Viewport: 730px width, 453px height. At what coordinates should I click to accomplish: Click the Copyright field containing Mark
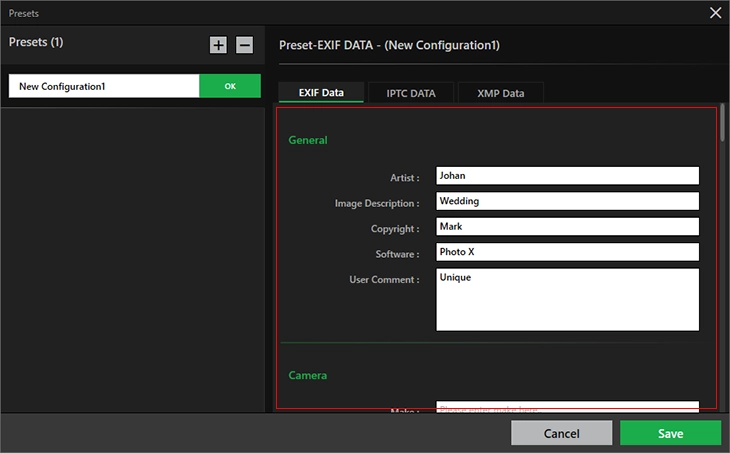567,227
